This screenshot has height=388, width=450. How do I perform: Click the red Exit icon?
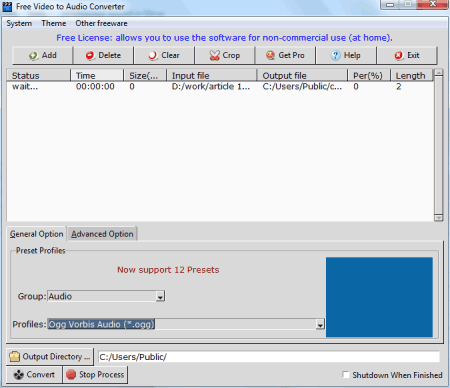pyautogui.click(x=398, y=55)
